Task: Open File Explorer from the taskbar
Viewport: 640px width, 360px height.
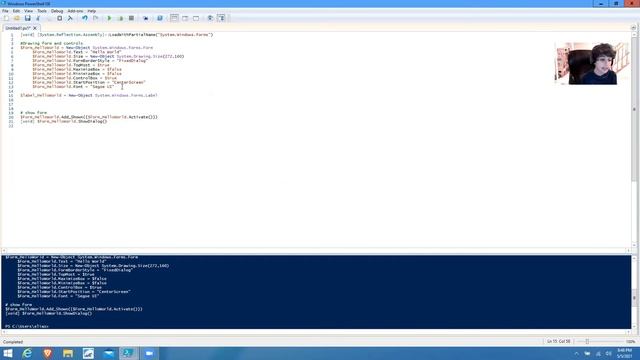Action: coord(68,353)
